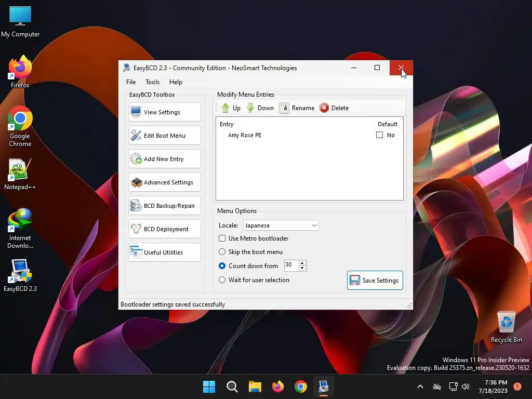Open BCD Deployment section

[165, 229]
